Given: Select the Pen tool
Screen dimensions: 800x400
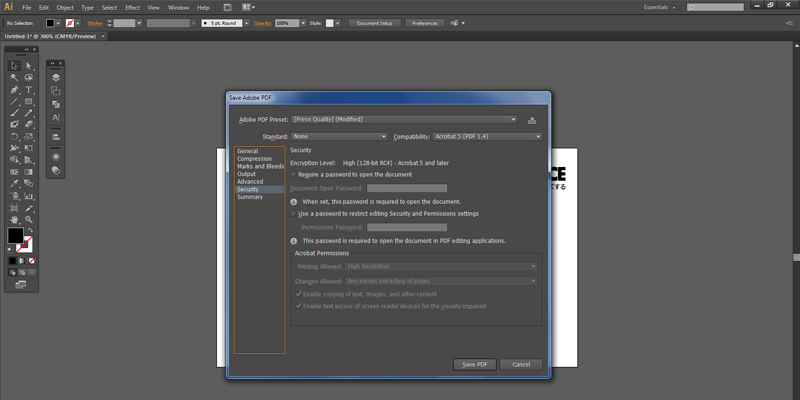Looking at the screenshot, I should [x=14, y=89].
